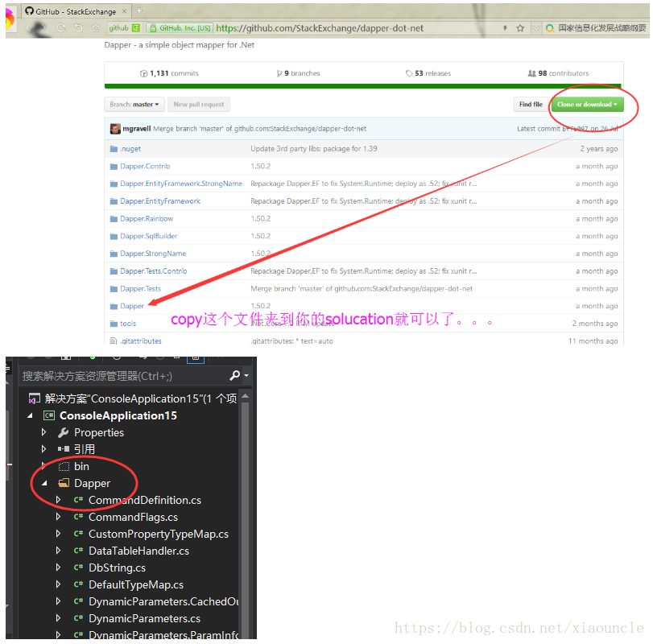Open the Dapper.Rainbow folder
This screenshot has height=644, width=653.
click(147, 218)
